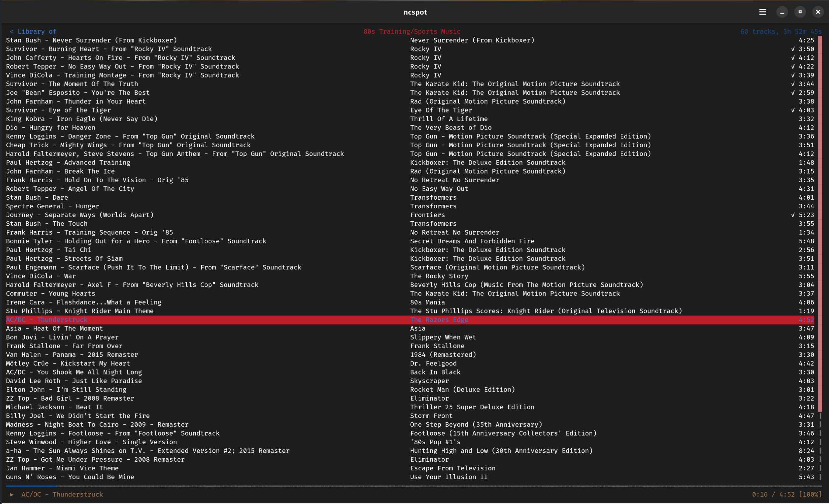Select 'Jan Hammer - Miami Vice Theme'
Image resolution: width=829 pixels, height=504 pixels.
click(410, 469)
